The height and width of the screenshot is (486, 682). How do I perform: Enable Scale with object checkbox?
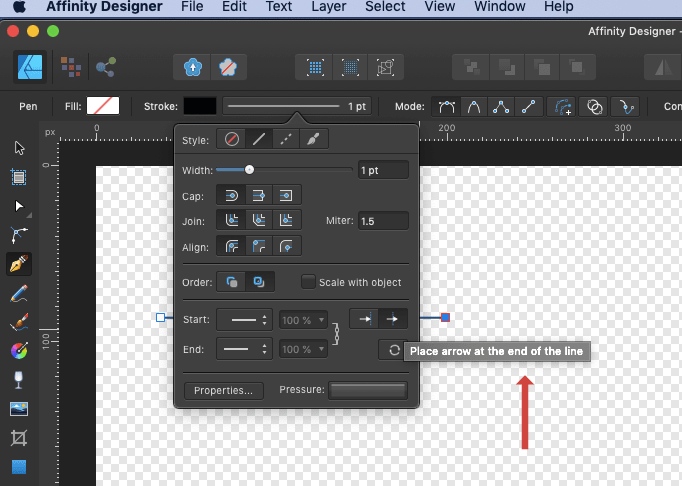(x=308, y=282)
